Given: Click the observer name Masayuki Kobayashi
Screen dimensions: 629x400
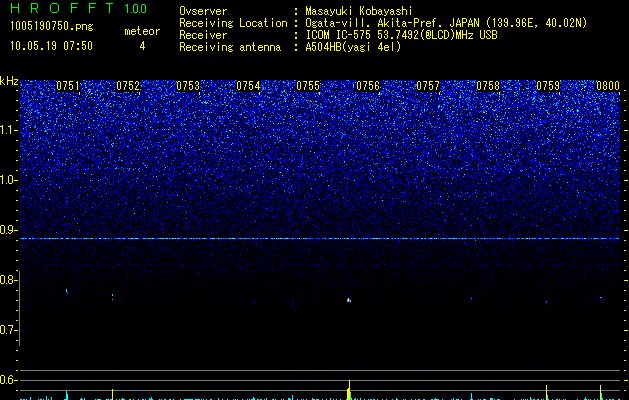Looking at the screenshot, I should coord(359,11).
